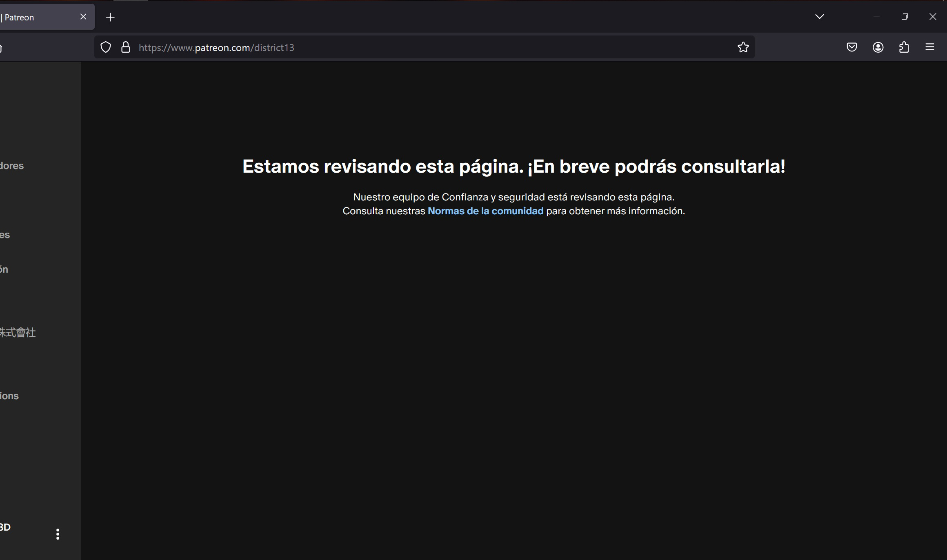Select sidebar item ending in "es"
This screenshot has height=560, width=947.
point(5,235)
